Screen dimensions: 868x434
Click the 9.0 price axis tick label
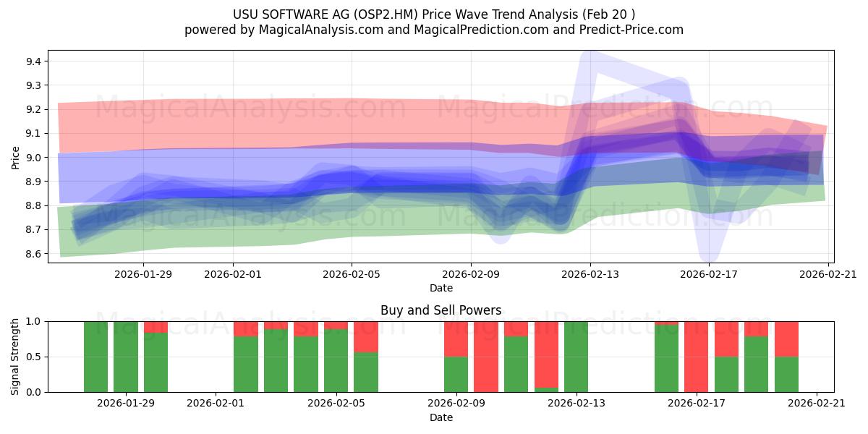34,157
